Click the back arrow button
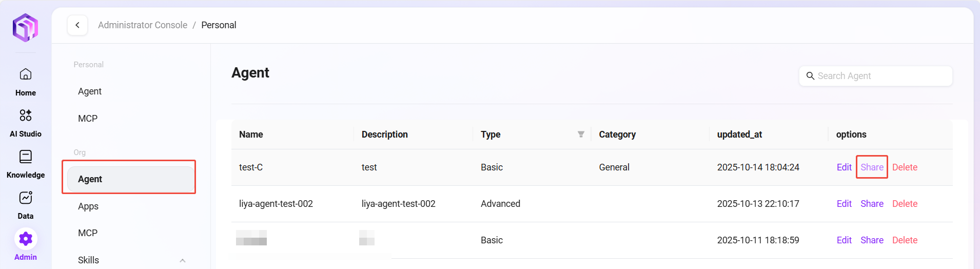 (77, 25)
